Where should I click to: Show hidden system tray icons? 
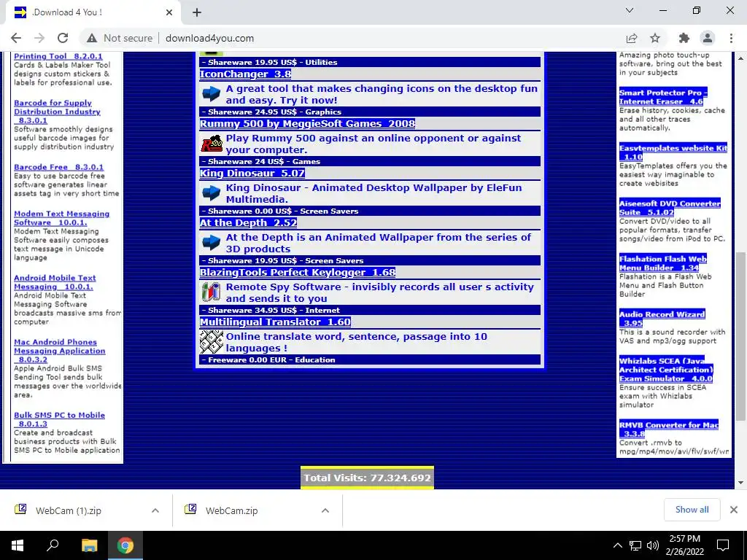[617, 545]
